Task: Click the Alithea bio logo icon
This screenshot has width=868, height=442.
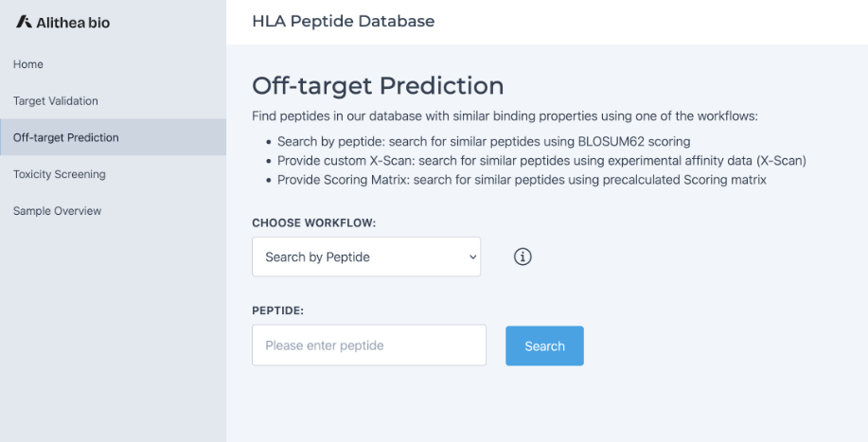Action: [x=24, y=22]
